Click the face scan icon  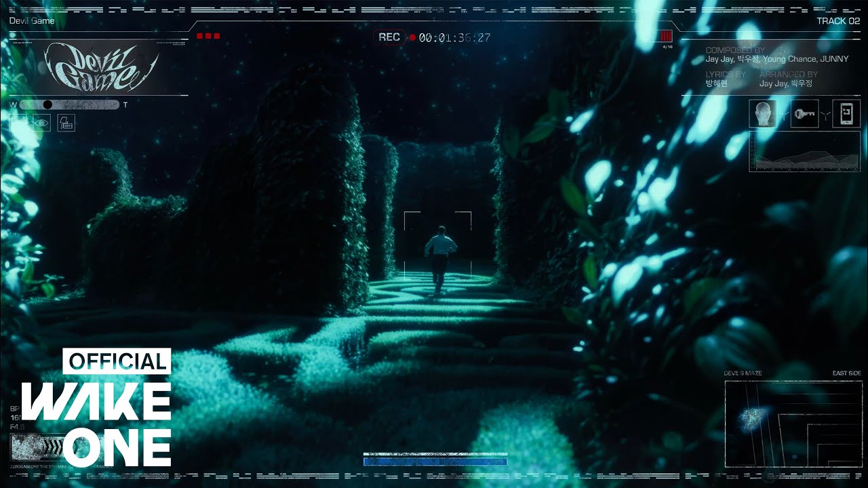point(763,114)
